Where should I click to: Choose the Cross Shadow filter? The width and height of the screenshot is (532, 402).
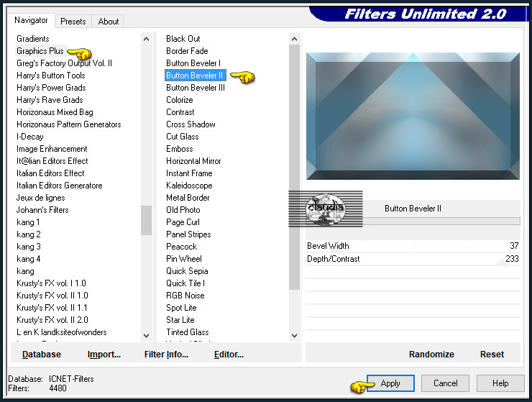(x=191, y=124)
